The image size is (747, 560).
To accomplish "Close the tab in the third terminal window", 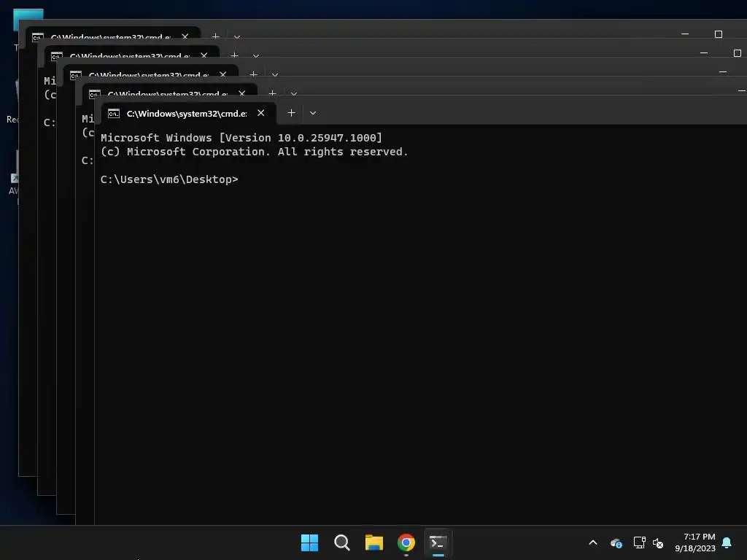I will [223, 74].
